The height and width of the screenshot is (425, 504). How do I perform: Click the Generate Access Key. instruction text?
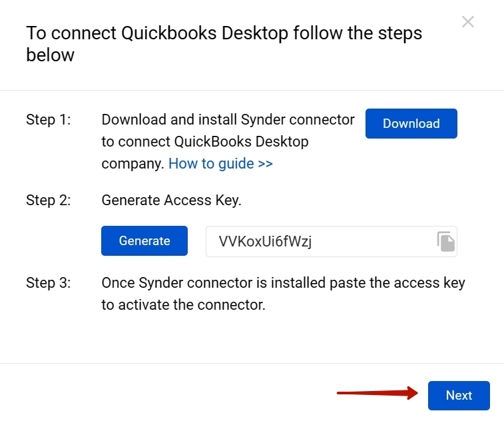pyautogui.click(x=171, y=200)
